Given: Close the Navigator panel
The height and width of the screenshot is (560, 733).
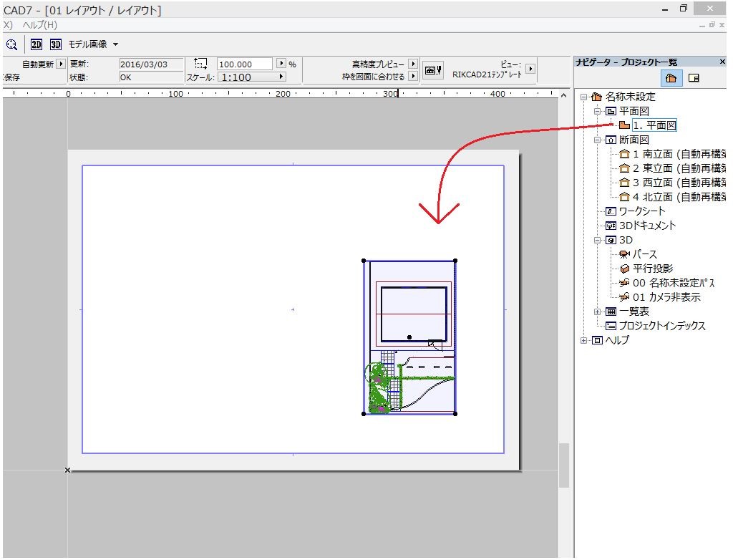Looking at the screenshot, I should click(x=722, y=62).
